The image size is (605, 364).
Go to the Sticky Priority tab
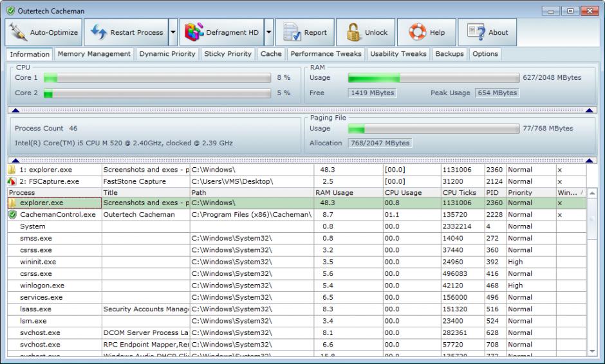[x=228, y=54]
